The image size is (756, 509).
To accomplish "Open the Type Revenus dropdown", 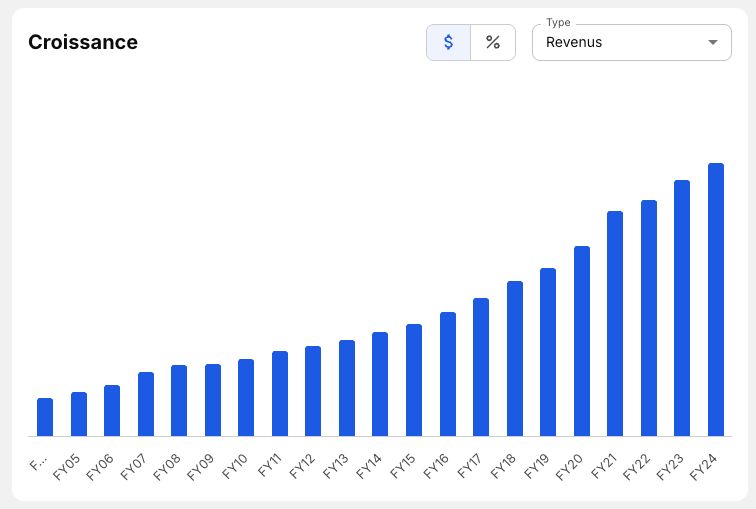I will (x=632, y=42).
